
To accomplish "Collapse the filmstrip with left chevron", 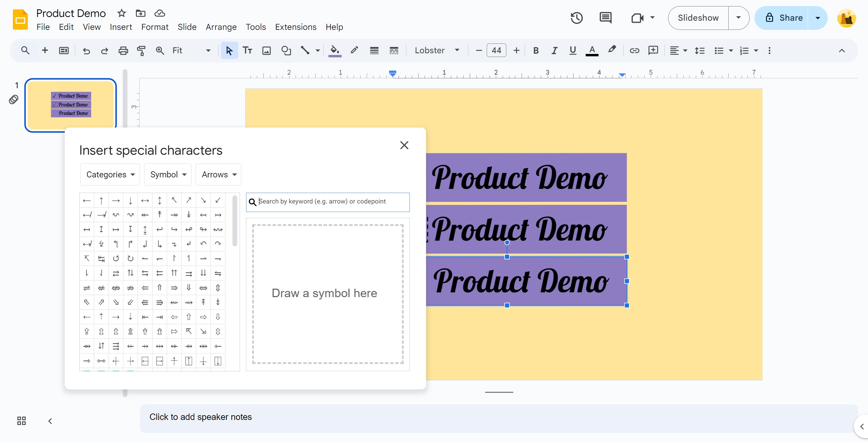I will click(x=50, y=421).
